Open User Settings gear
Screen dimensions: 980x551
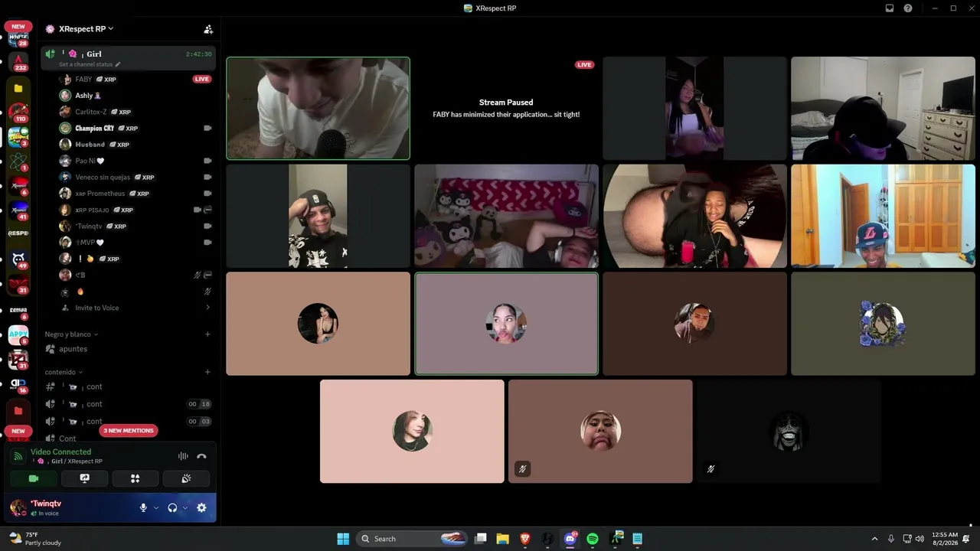pyautogui.click(x=201, y=507)
